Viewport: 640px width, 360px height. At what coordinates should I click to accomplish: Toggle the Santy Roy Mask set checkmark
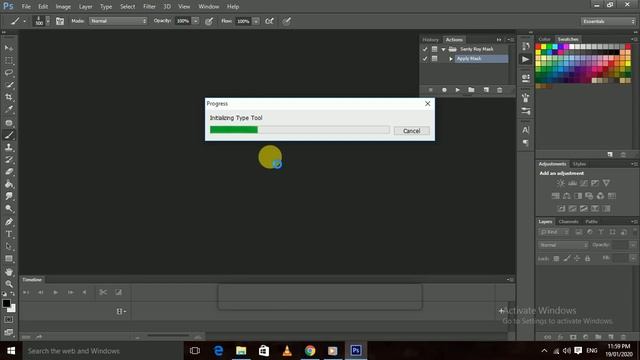425,49
